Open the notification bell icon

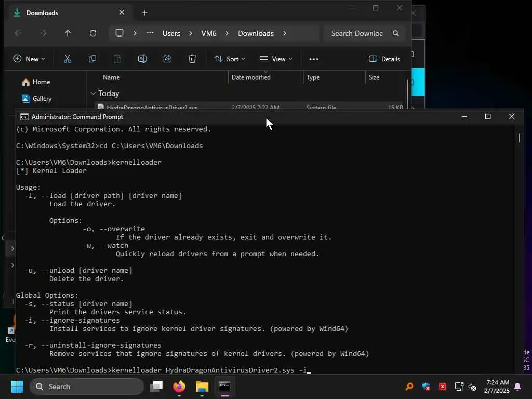tap(518, 387)
